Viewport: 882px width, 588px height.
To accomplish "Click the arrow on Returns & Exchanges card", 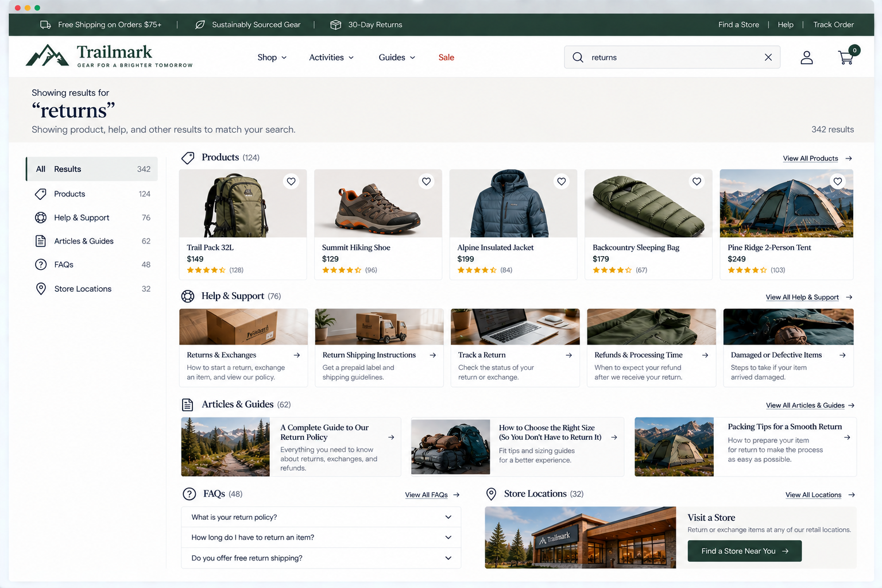I will coord(297,355).
